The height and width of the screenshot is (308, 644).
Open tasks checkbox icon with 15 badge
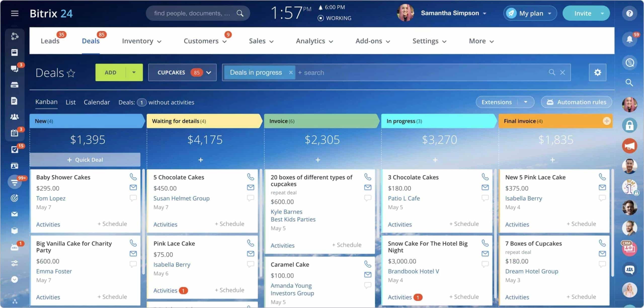[x=15, y=149]
